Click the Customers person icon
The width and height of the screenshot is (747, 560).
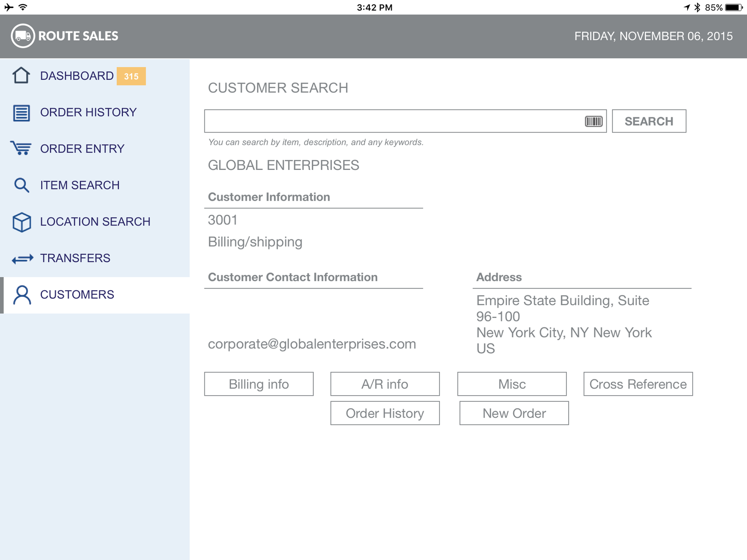[22, 295]
